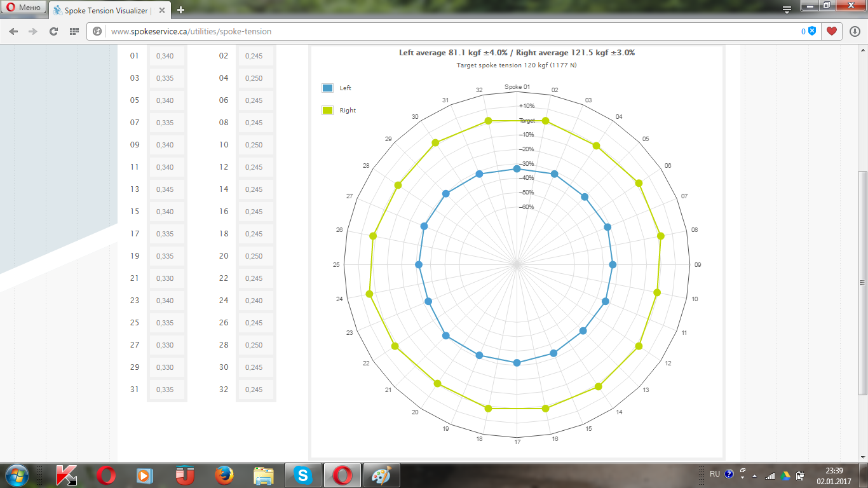
Task: Toggle the Right series in legend
Action: click(328, 111)
